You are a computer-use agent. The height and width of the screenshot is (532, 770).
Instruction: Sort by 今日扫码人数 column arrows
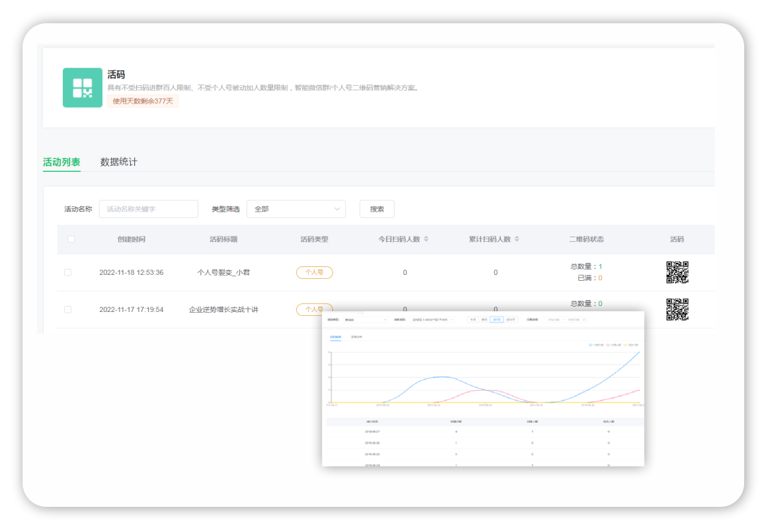click(426, 239)
